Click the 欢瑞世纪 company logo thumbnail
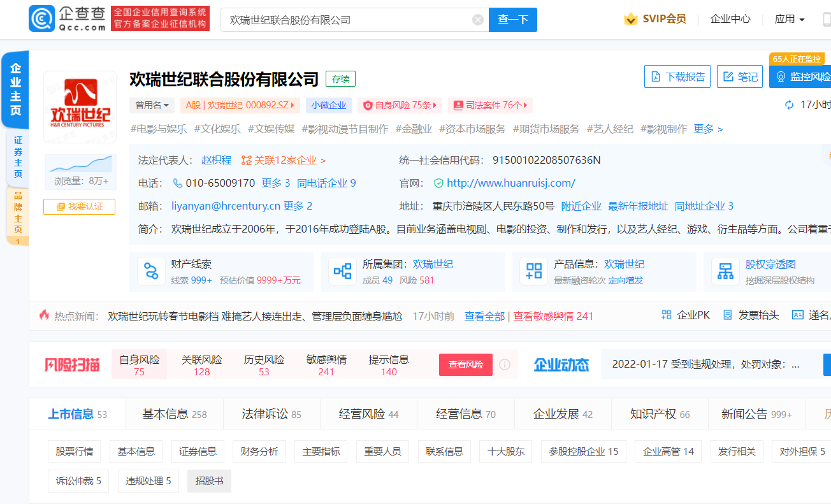Screen dimensions: 831x504 tap(80, 106)
